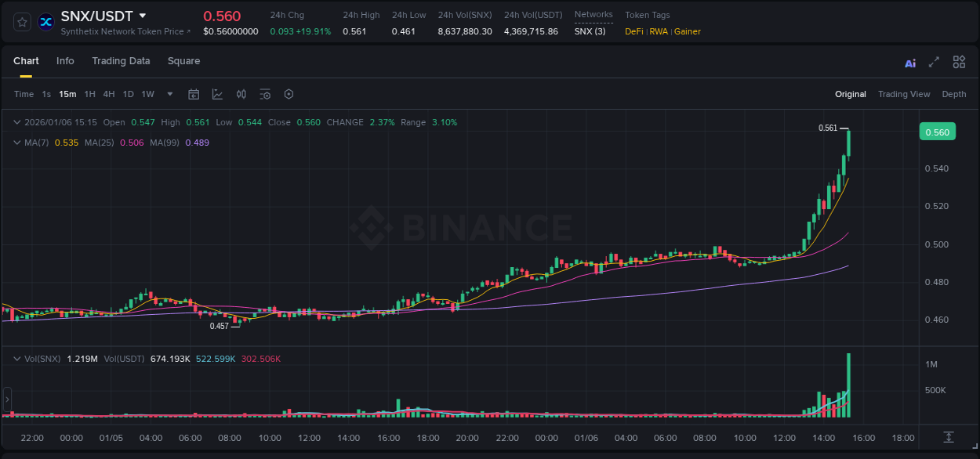Expand the timeframe interval dropdown arrow
The image size is (980, 459).
click(169, 94)
